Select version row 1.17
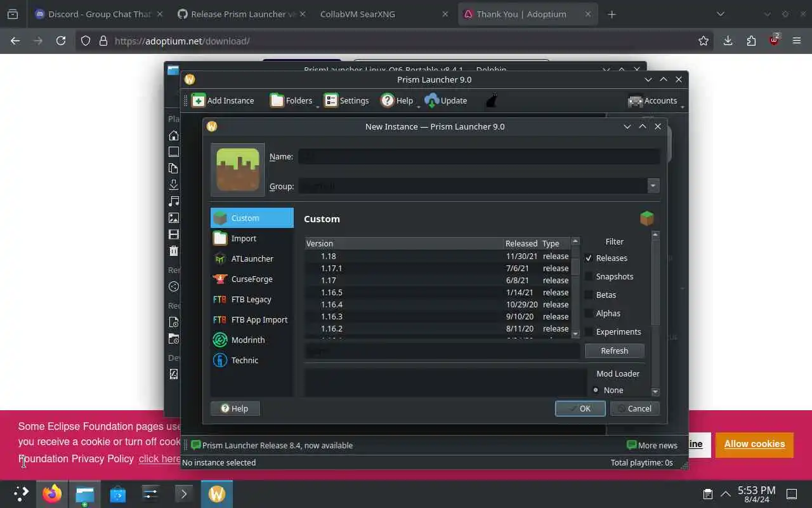Image resolution: width=812 pixels, height=508 pixels. (x=438, y=280)
